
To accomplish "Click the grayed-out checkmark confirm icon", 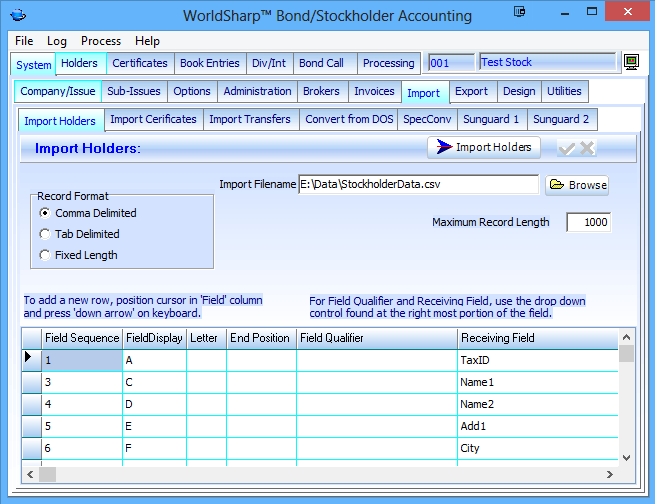I will pyautogui.click(x=567, y=148).
